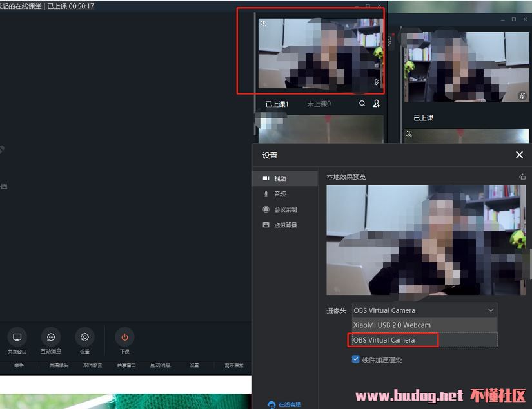Select XiaoMi USB 2.0 Webcam option
This screenshot has width=532, height=409.
392,325
